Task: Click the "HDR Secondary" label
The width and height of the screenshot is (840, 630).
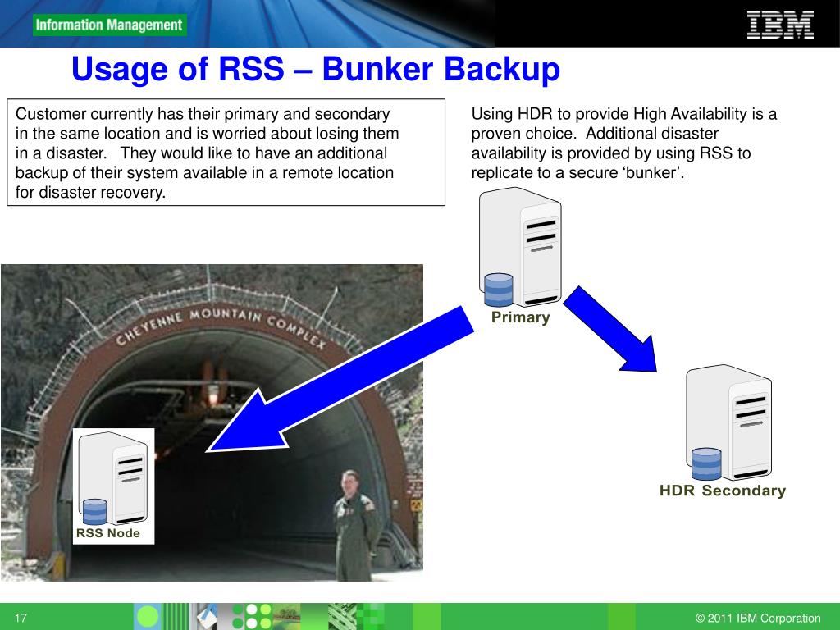Action: click(x=722, y=491)
